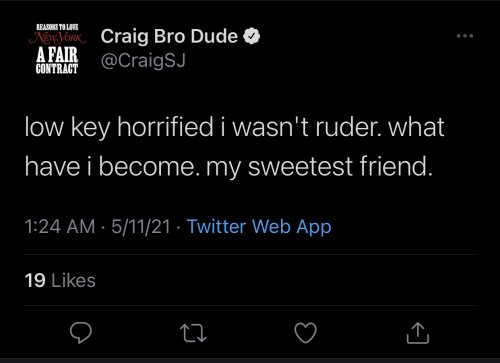Click the words my sweetest friend
The height and width of the screenshot is (363, 500).
coord(319,166)
